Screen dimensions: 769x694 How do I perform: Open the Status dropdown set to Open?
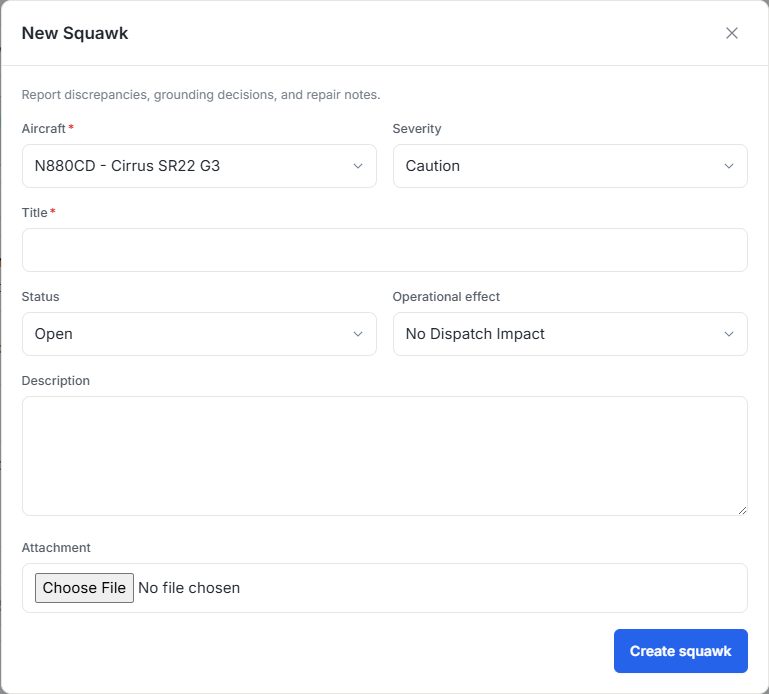click(199, 334)
